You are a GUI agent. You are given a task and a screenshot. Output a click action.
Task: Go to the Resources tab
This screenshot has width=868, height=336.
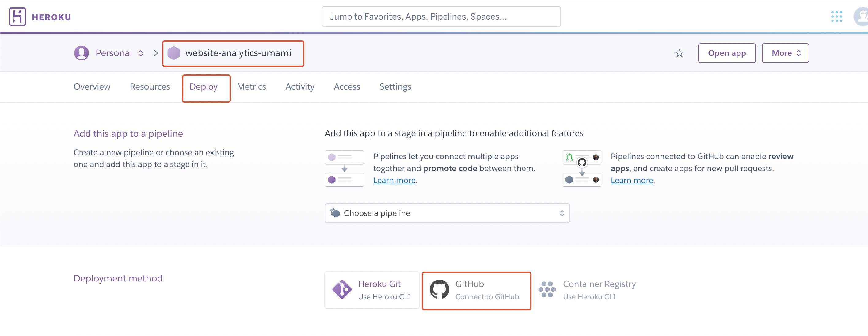[150, 87]
